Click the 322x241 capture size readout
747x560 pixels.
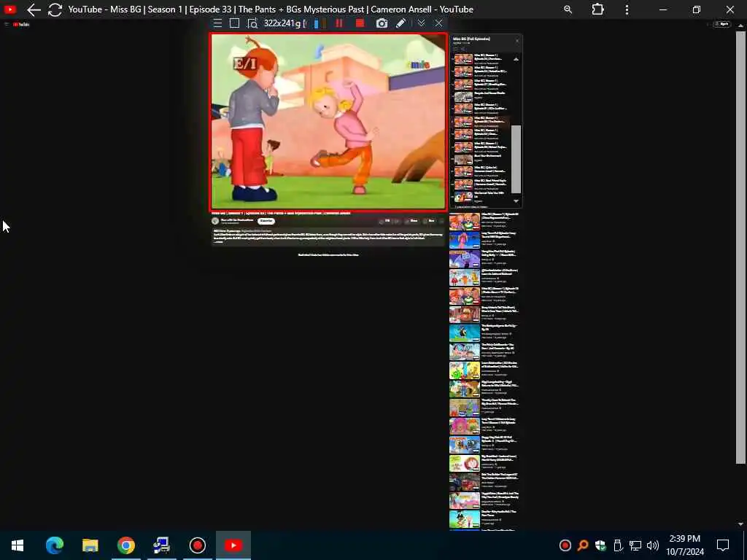285,23
